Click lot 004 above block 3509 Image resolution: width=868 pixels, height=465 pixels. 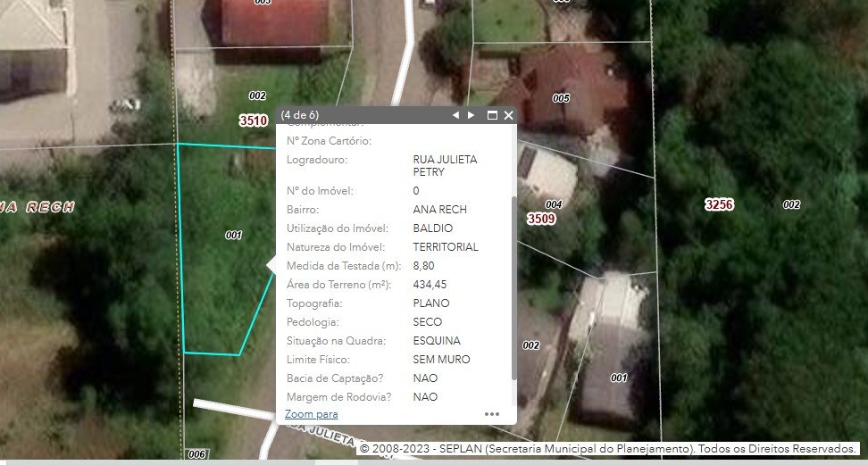coord(554,204)
